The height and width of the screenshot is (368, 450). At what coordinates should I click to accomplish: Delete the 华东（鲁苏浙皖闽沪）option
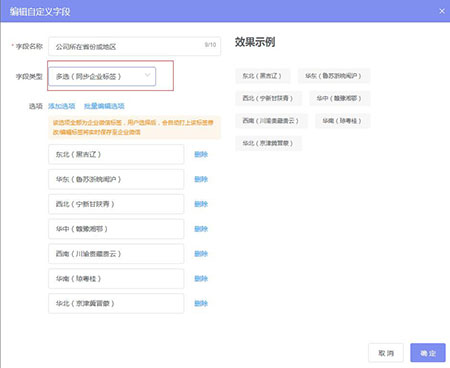pos(201,179)
